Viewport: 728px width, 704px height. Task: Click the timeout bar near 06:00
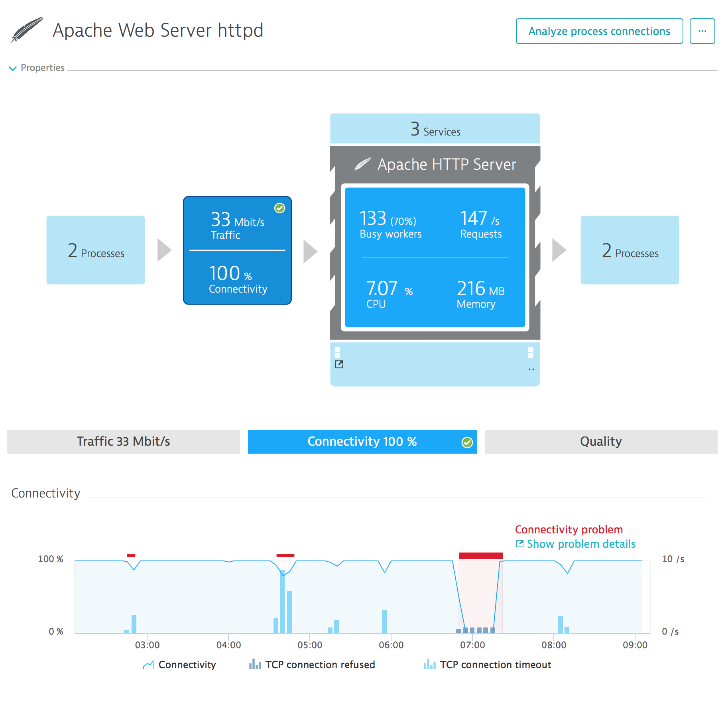(x=384, y=621)
